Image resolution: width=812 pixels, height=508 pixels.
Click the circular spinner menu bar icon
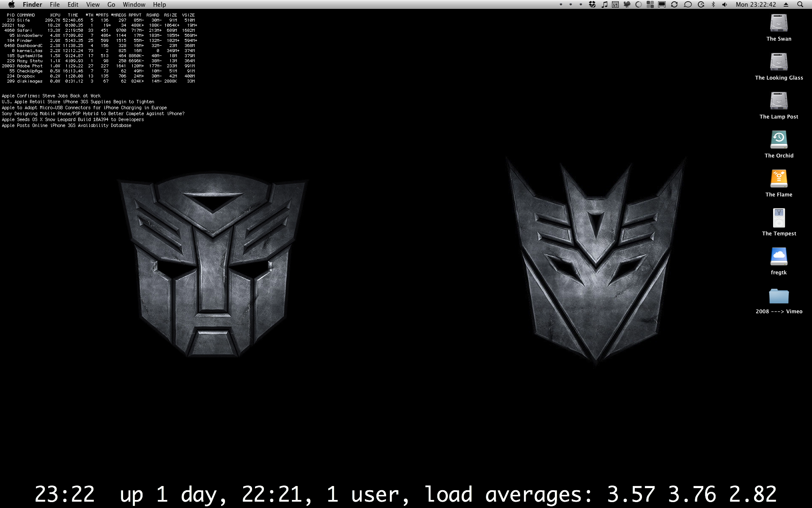639,5
